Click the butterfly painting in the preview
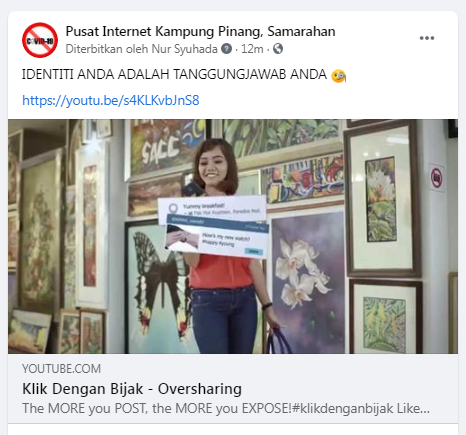 click(x=158, y=287)
